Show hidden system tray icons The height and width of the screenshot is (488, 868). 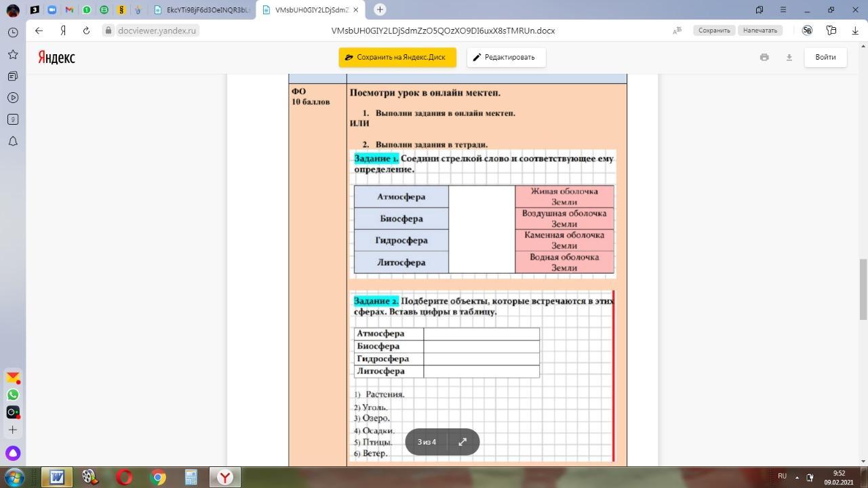pos(797,477)
